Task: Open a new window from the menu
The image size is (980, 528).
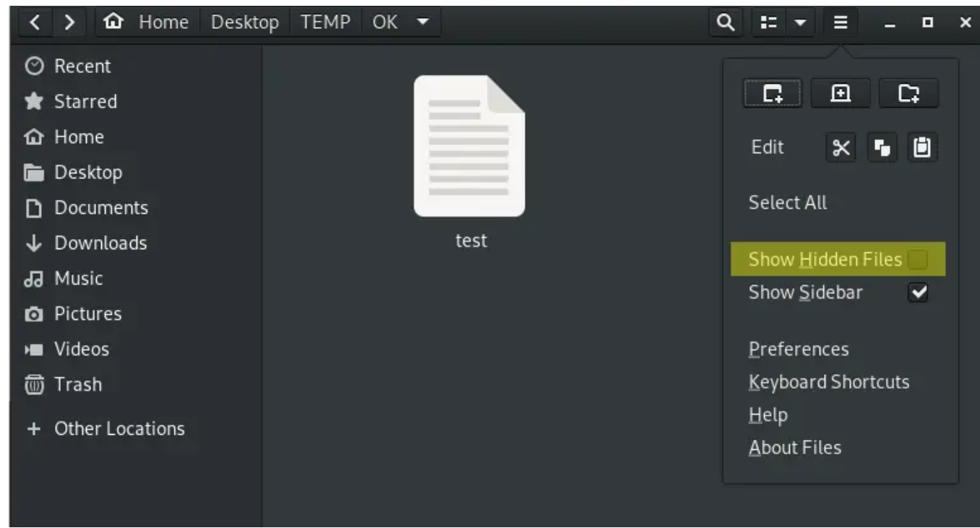Action: pyautogui.click(x=773, y=93)
